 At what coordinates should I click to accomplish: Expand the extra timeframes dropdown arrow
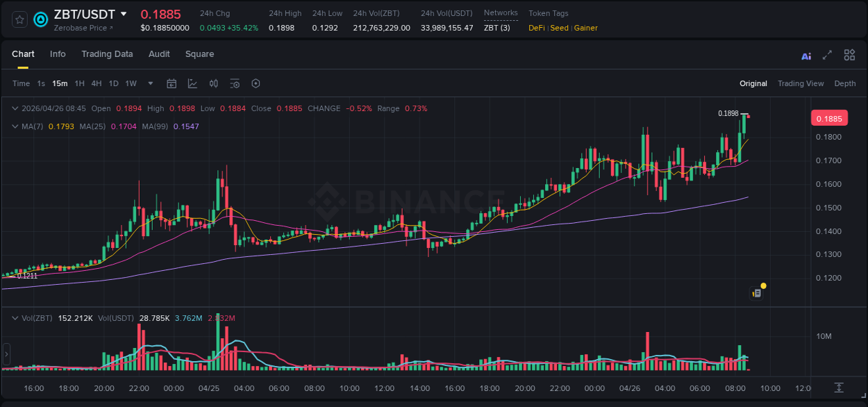(x=149, y=83)
